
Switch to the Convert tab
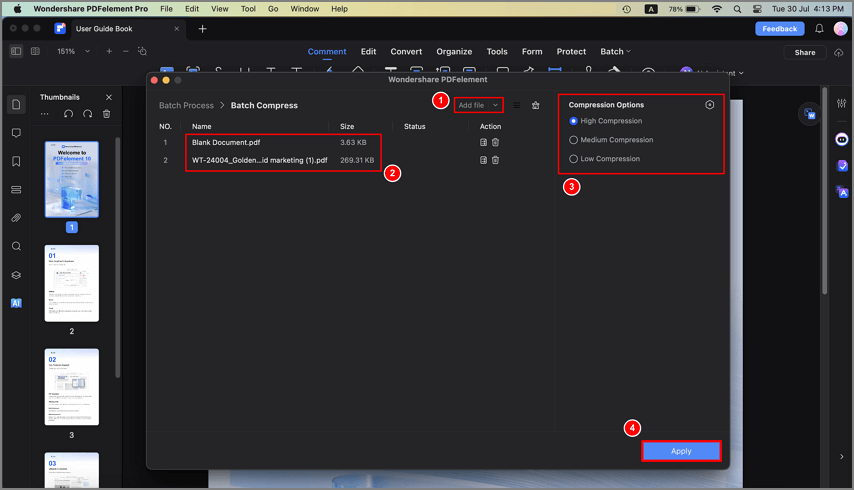pyautogui.click(x=406, y=51)
